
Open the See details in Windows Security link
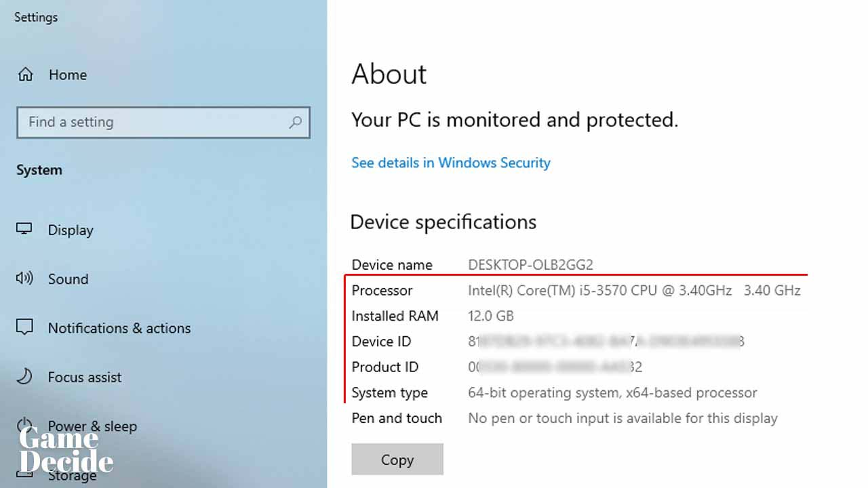450,163
